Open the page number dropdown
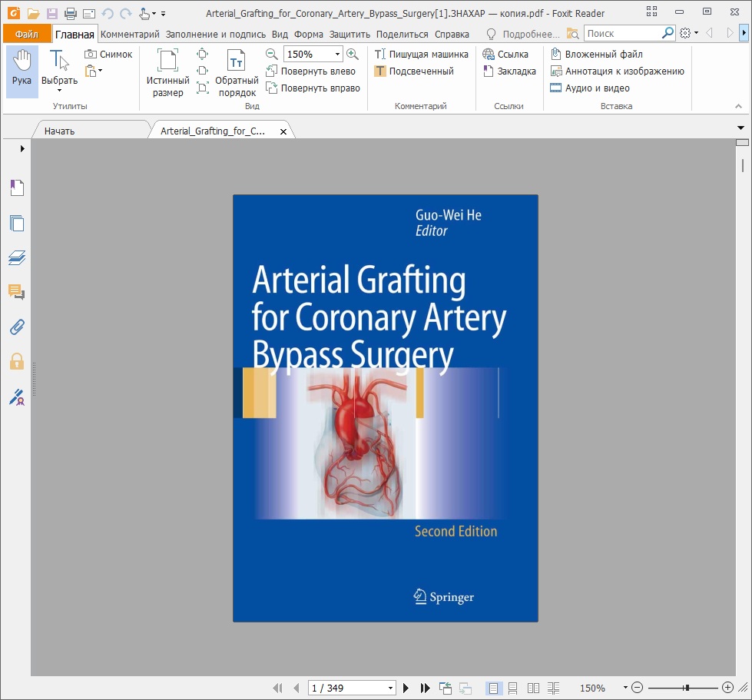Screen dimensions: 752x700 390,688
